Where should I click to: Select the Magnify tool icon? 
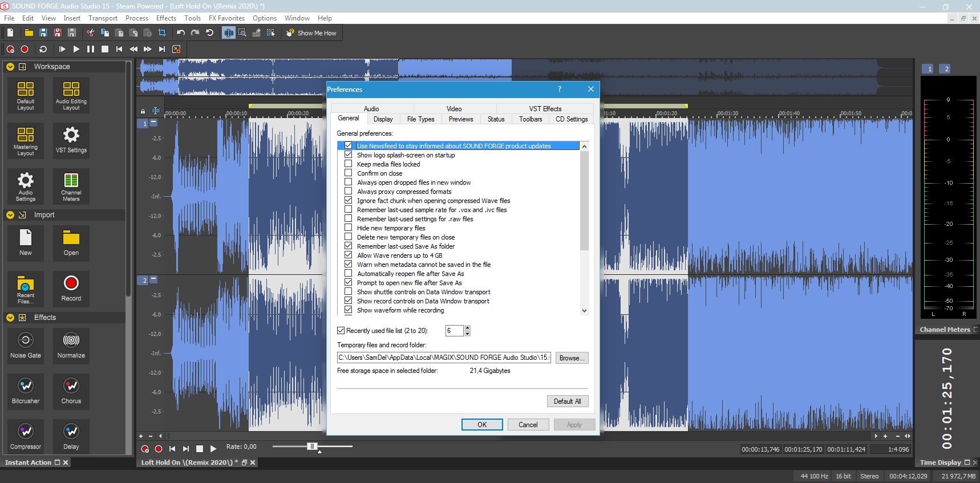click(x=242, y=33)
